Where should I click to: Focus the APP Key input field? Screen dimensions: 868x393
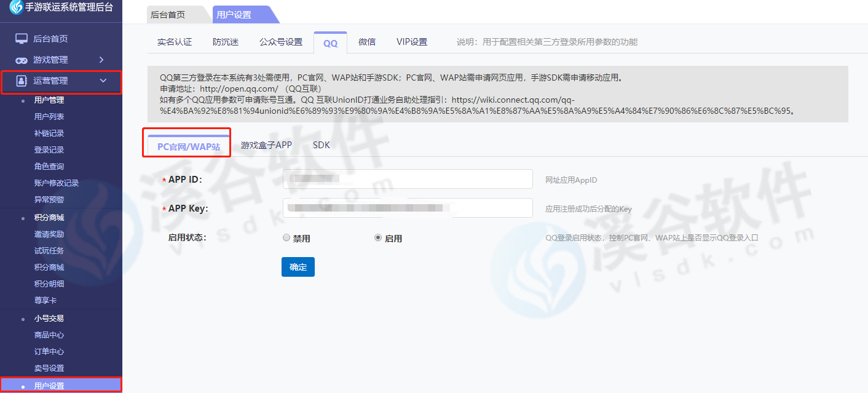407,208
